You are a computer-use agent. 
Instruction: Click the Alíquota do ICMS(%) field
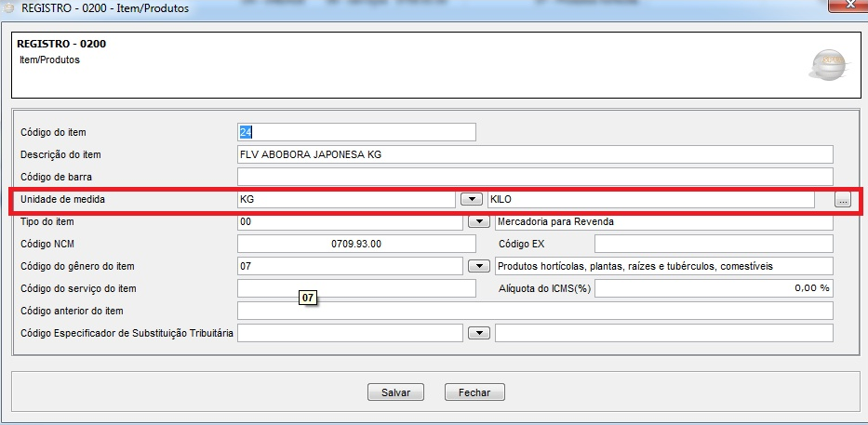pyautogui.click(x=714, y=288)
